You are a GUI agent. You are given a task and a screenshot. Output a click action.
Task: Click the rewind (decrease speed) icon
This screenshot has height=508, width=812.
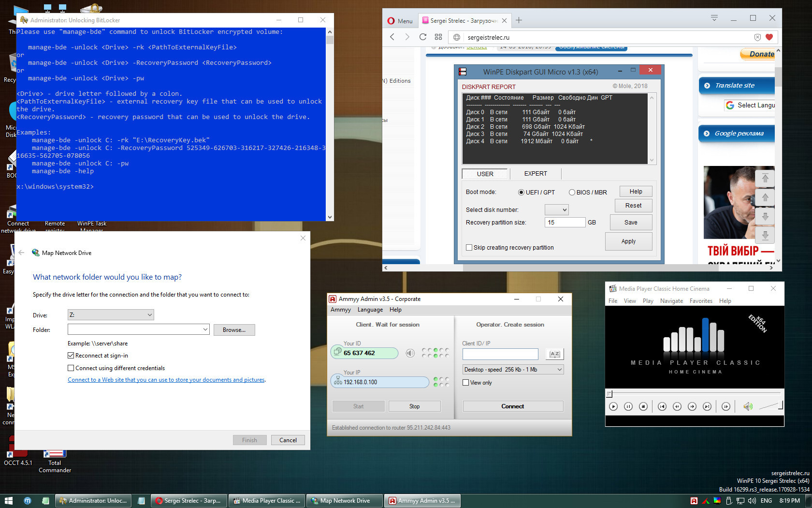pos(677,406)
